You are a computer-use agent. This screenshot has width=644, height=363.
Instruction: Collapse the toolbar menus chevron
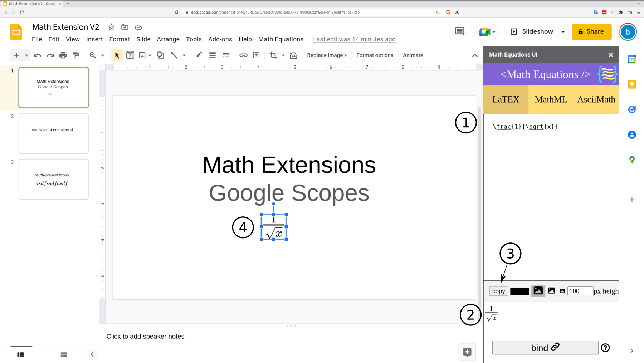(x=475, y=55)
